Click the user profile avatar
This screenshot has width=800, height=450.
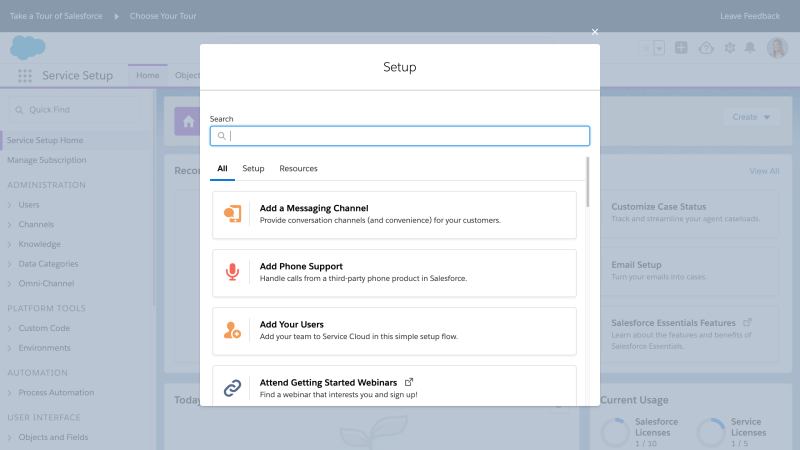pos(777,48)
